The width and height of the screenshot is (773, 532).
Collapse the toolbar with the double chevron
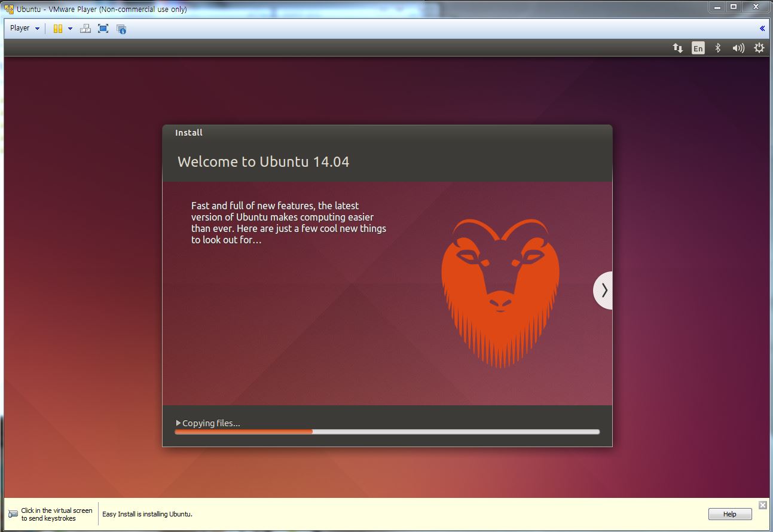[762, 28]
